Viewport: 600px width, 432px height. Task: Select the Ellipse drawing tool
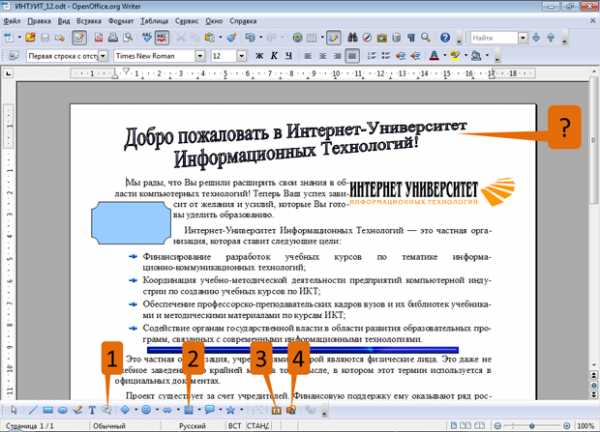[62, 410]
